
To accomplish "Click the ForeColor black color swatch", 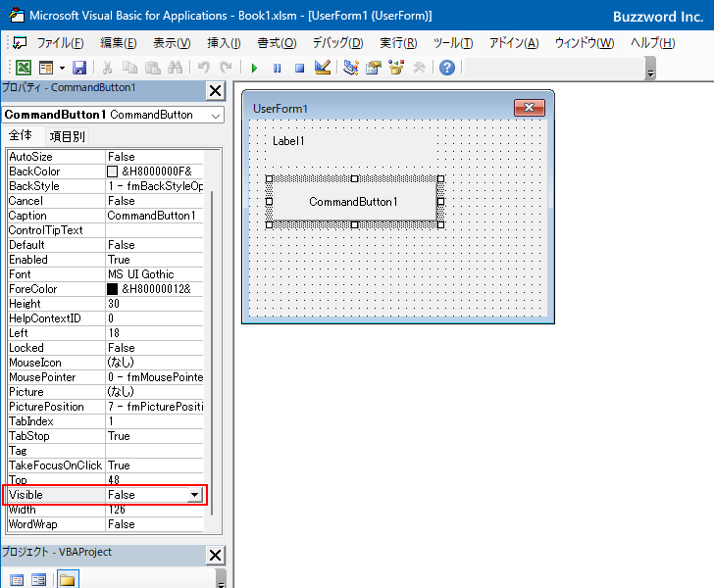I will click(x=112, y=289).
